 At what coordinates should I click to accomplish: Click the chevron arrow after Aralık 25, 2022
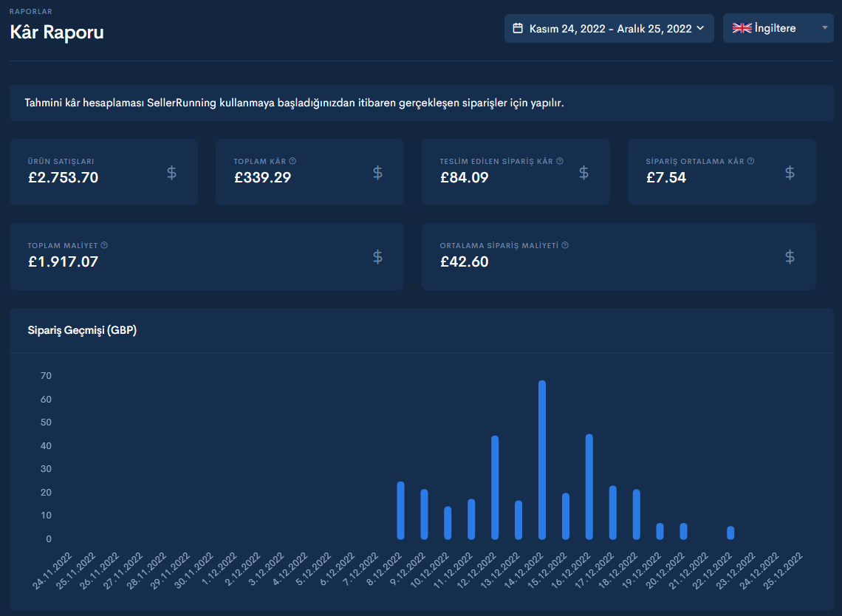click(700, 29)
